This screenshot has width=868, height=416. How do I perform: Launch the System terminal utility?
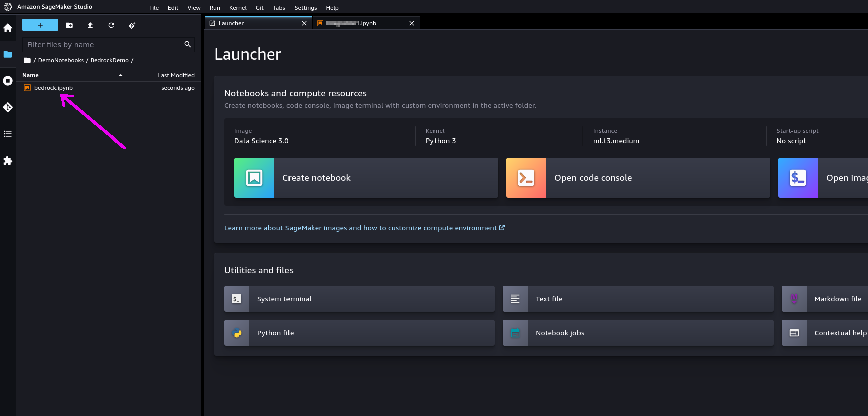(359, 299)
